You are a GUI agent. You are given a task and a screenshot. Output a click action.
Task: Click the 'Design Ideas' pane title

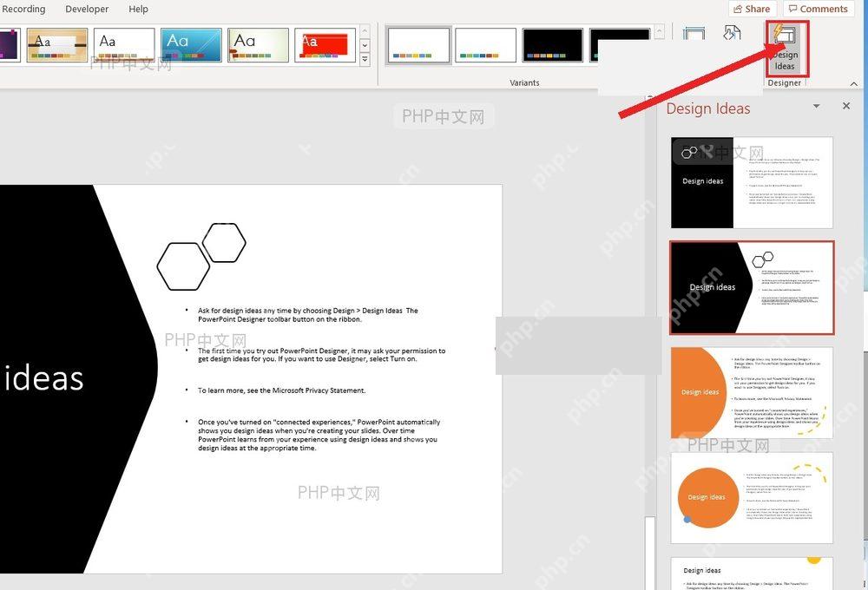pyautogui.click(x=708, y=108)
